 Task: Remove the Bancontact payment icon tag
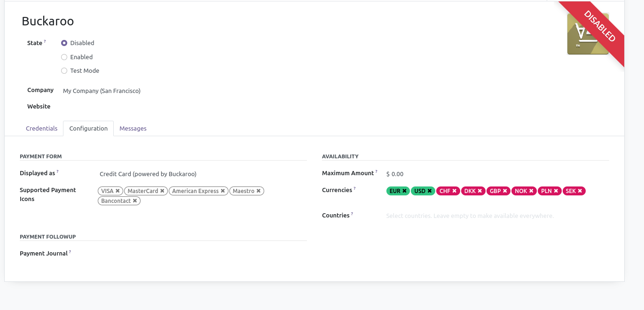(x=135, y=201)
